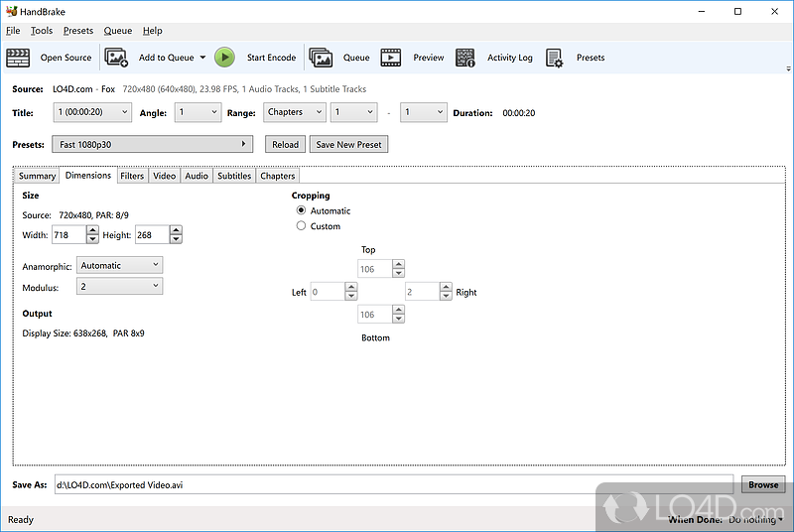Click the Presets document-gear icon

click(555, 58)
